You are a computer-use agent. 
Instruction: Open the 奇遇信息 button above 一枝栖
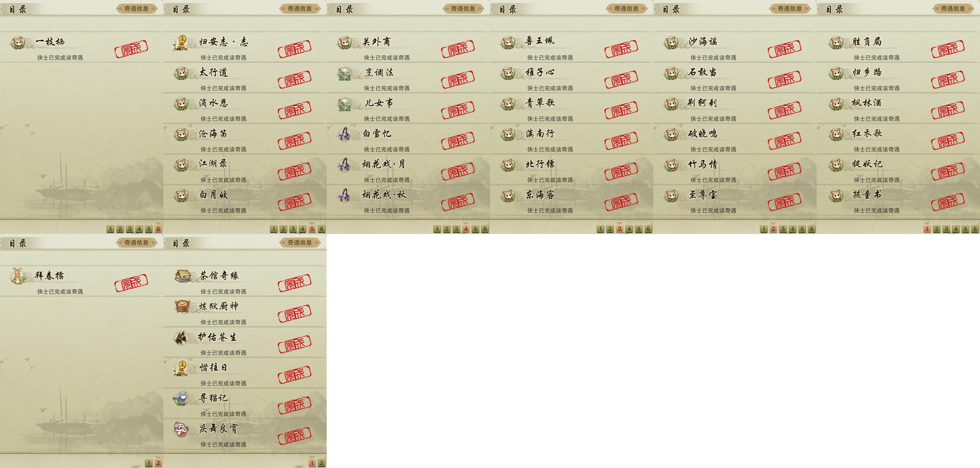[x=137, y=8]
